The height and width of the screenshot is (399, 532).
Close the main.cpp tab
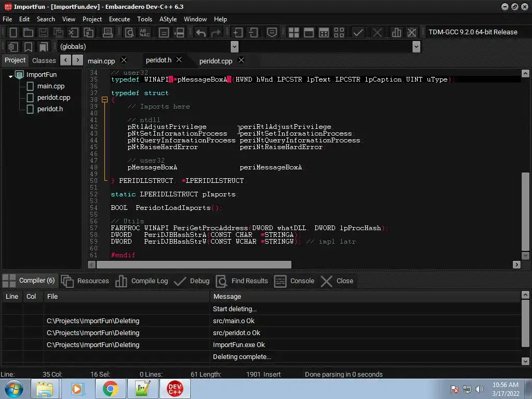click(124, 60)
